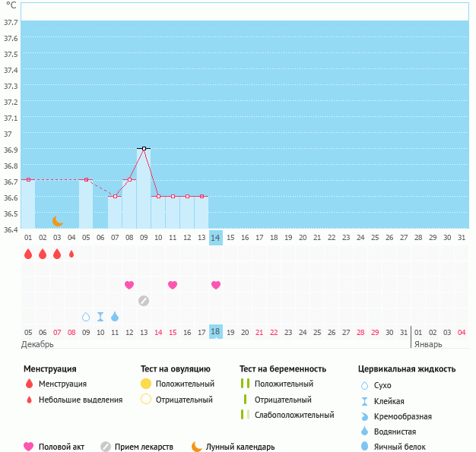This screenshot has height=452, width=476.
Task: Click the Положительный pregnancy test legend entry
Action: [x=284, y=384]
